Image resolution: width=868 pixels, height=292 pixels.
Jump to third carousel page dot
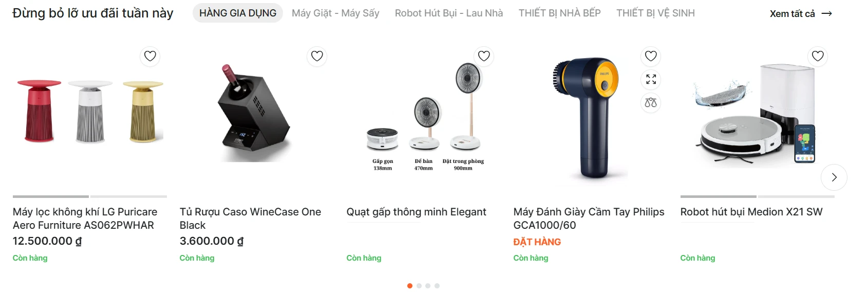(x=428, y=286)
